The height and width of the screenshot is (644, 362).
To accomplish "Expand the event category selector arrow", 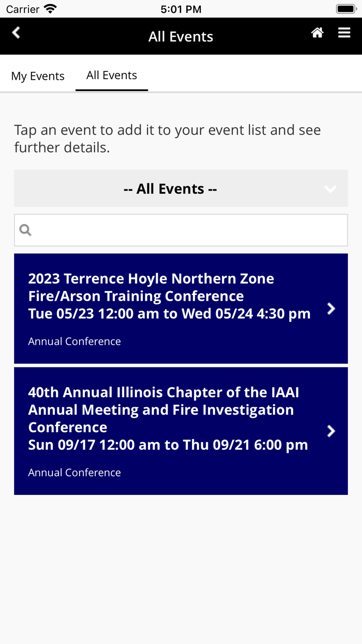I will pyautogui.click(x=330, y=188).
